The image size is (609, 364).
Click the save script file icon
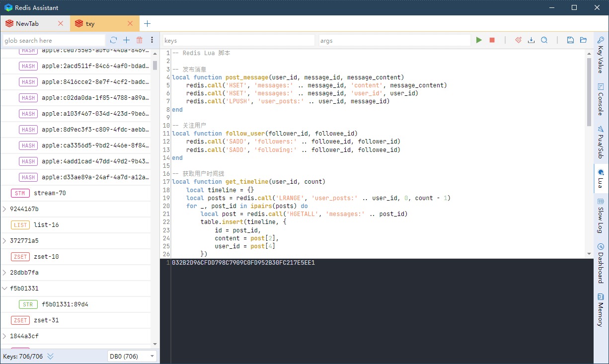click(570, 40)
